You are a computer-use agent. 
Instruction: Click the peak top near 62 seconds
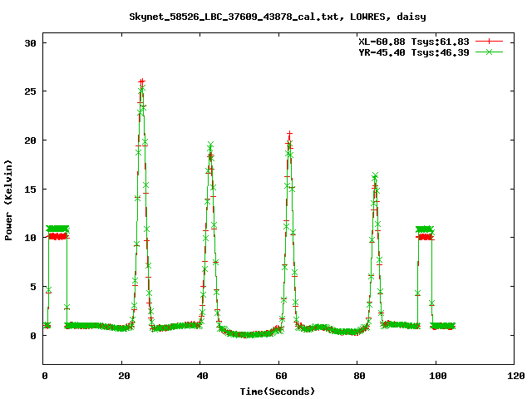(289, 135)
